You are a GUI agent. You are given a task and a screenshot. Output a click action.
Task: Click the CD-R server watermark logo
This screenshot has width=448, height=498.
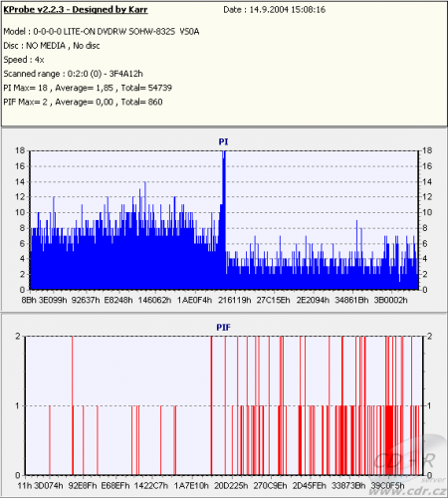tap(408, 458)
